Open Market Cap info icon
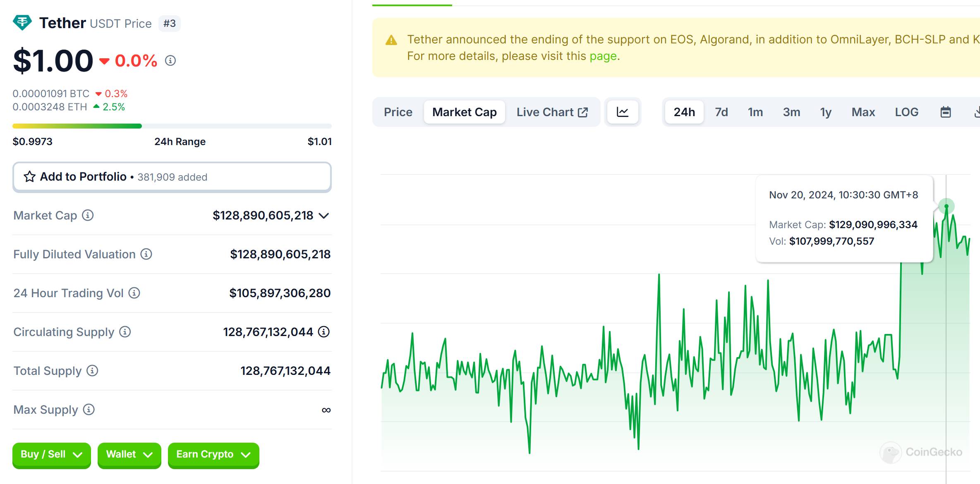Viewport: 980px width, 484px height. tap(88, 215)
